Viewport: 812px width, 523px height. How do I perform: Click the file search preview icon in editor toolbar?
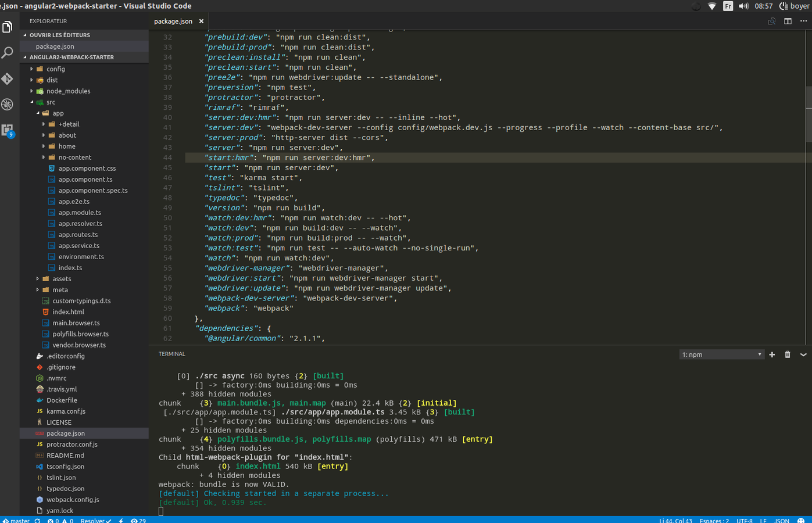[772, 21]
